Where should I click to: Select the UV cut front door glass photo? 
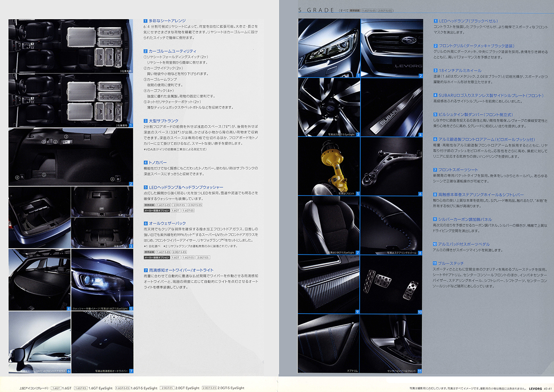click(40, 342)
